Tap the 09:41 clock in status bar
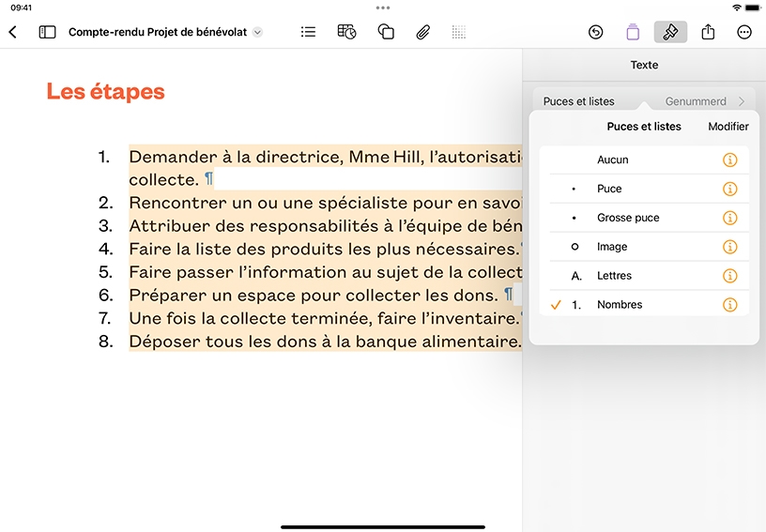The image size is (766, 532). (21, 8)
